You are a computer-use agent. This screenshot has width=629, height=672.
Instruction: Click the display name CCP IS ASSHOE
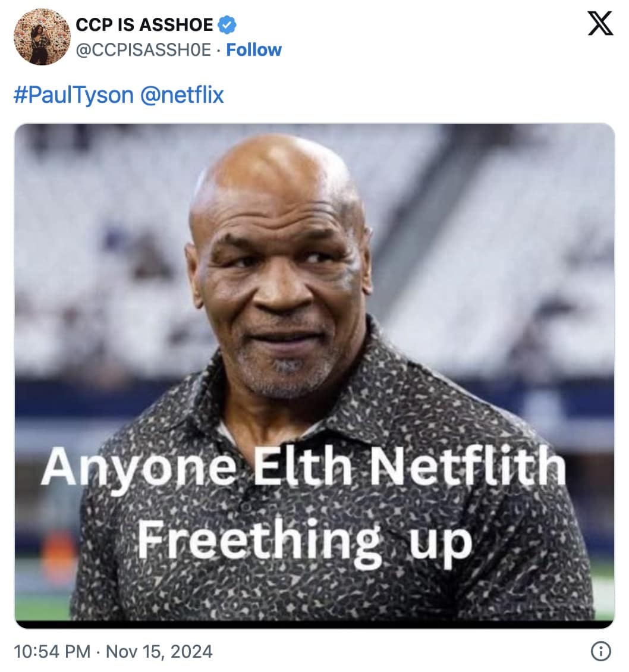coord(144,24)
